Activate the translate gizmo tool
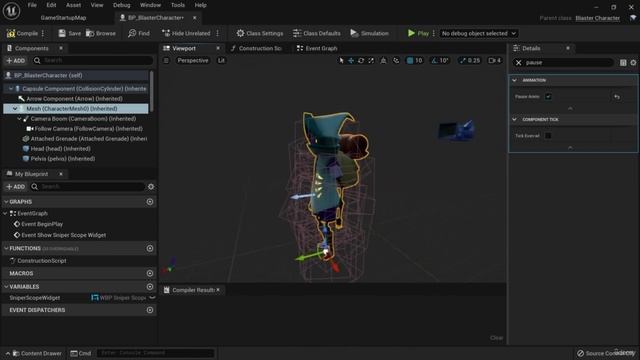This screenshot has width=640, height=360. coord(351,60)
